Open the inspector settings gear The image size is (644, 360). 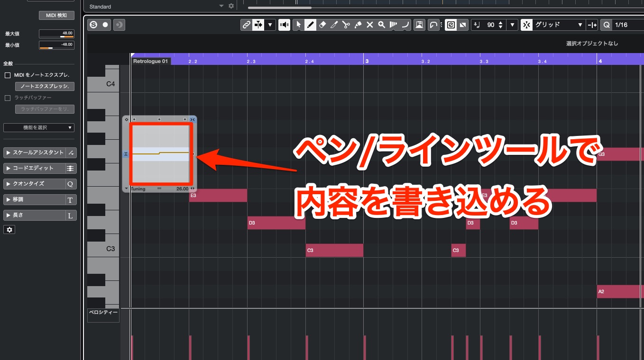9,230
